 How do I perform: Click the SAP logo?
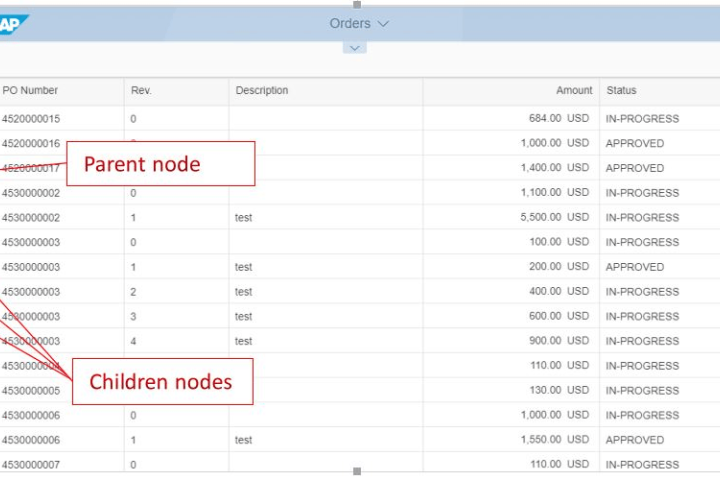tap(14, 24)
